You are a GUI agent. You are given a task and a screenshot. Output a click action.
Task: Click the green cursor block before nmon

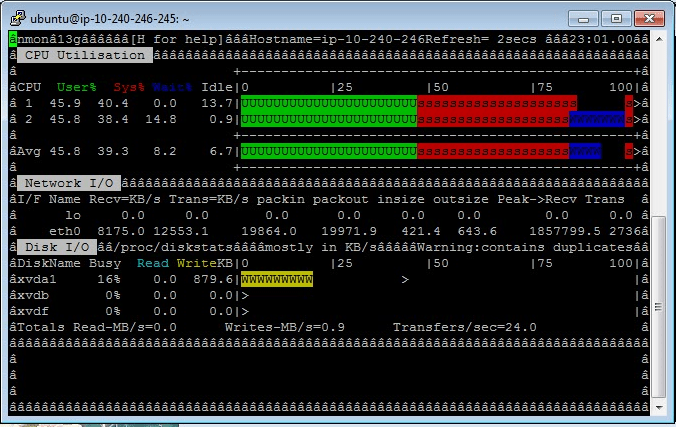click(x=12, y=38)
